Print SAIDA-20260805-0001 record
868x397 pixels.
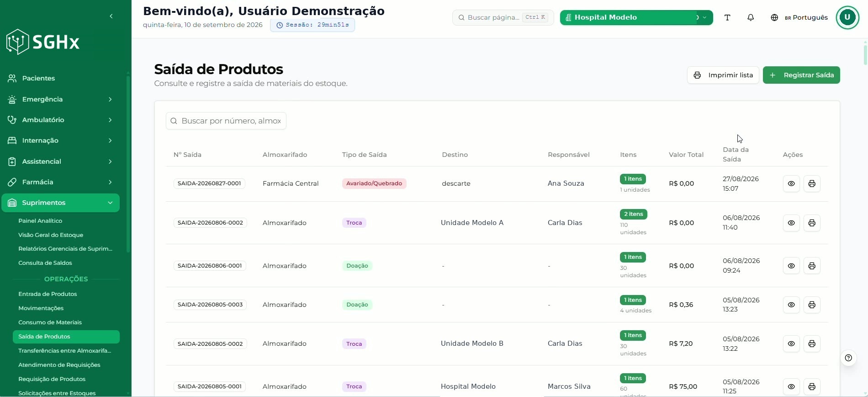pyautogui.click(x=812, y=386)
